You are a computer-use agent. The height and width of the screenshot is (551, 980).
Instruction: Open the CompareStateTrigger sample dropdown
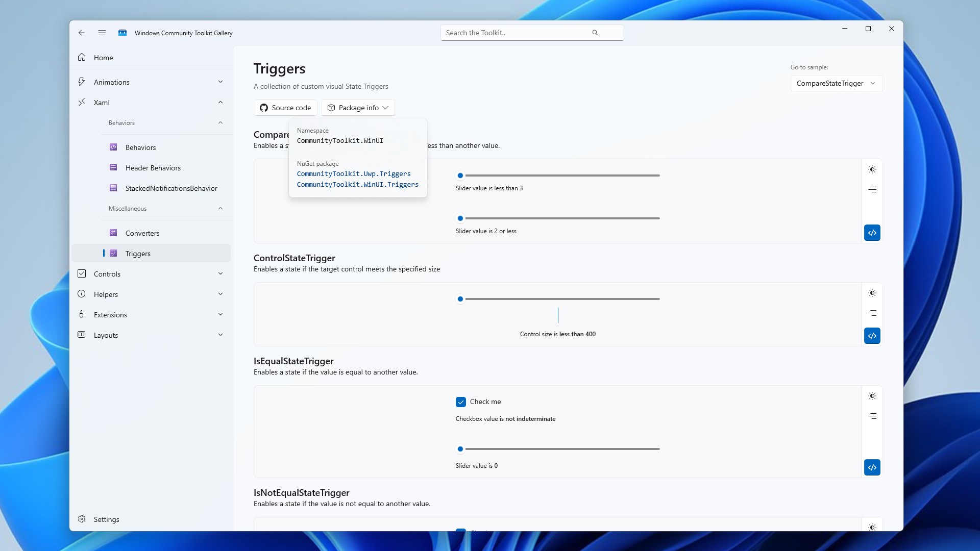pos(836,83)
